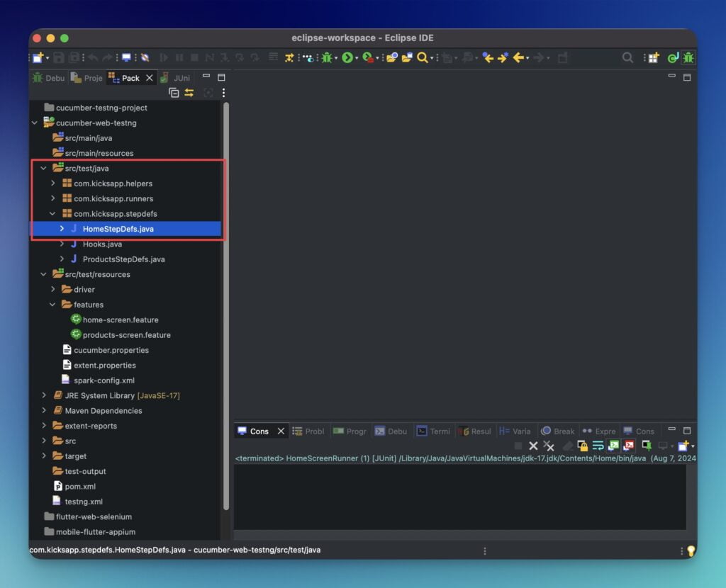Image resolution: width=726 pixels, height=588 pixels.
Task: Click the yellow Search magnifier icon
Action: click(423, 58)
